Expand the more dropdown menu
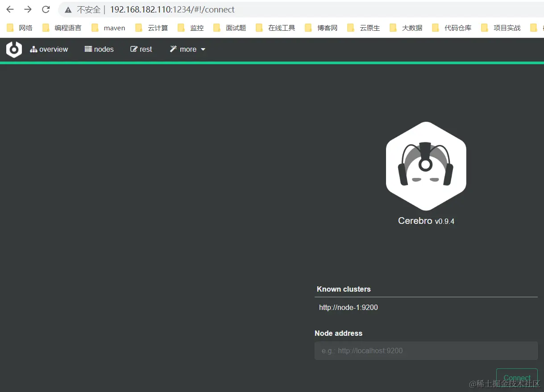The width and height of the screenshot is (544, 392). (187, 50)
